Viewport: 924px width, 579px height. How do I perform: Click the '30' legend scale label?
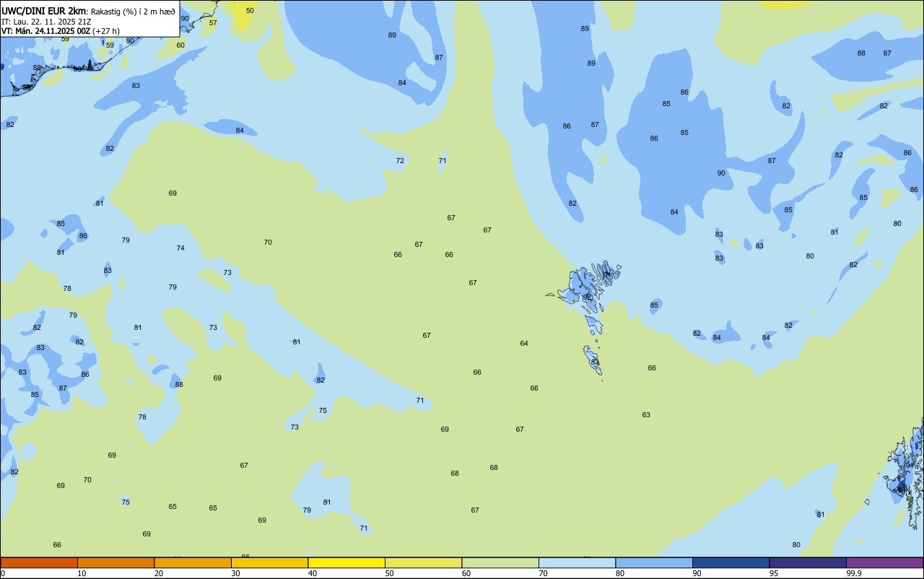[x=235, y=573]
